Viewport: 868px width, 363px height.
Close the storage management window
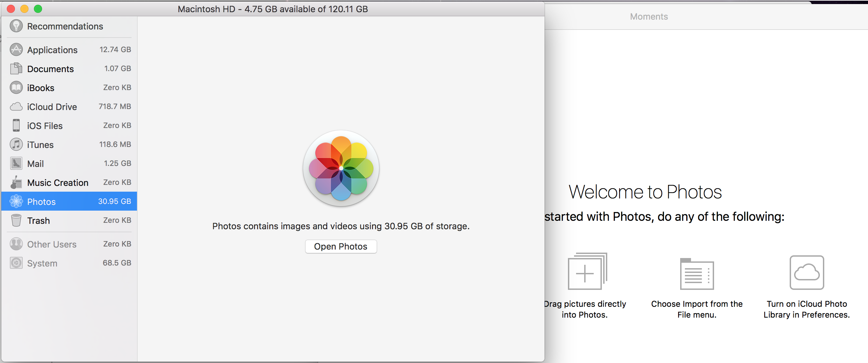pyautogui.click(x=11, y=9)
